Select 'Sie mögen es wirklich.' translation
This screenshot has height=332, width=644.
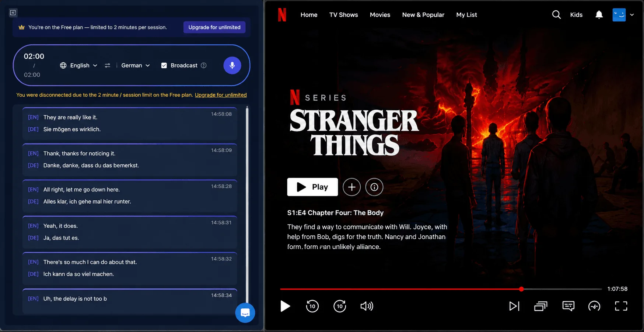coord(72,129)
